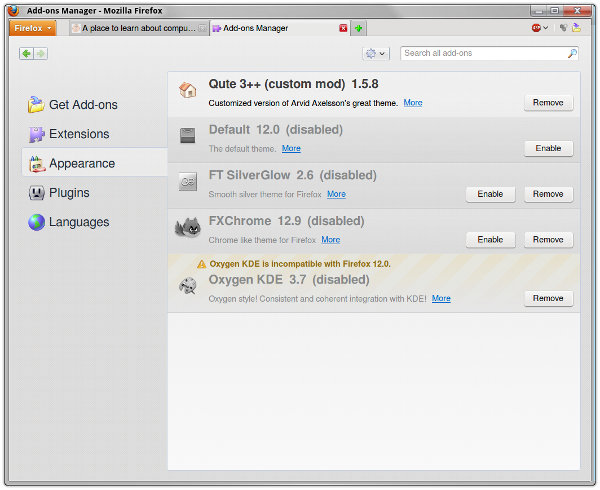The height and width of the screenshot is (490, 600).
Task: Click the incompatibility warning triangle icon
Action: coord(201,264)
